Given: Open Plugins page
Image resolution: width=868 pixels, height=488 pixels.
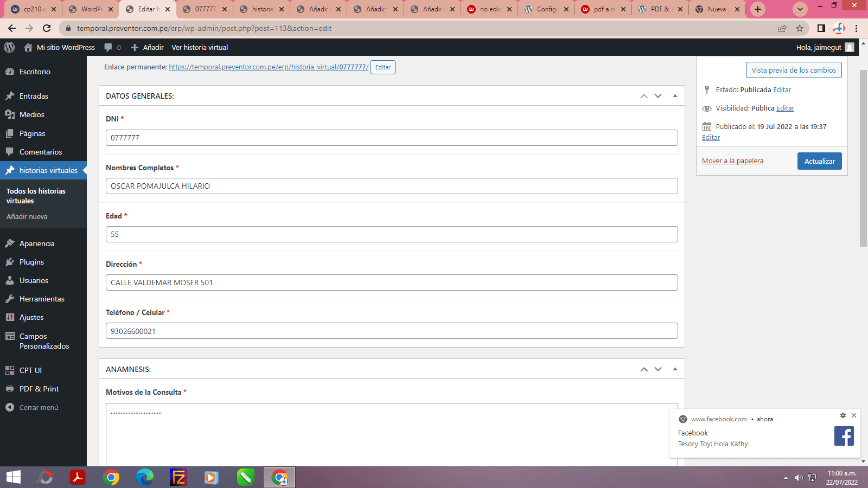Looking at the screenshot, I should click(x=31, y=262).
